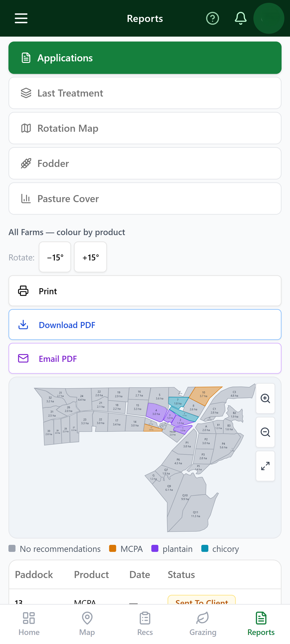
Task: Click the Last Treatment layers icon
Action: tap(26, 93)
